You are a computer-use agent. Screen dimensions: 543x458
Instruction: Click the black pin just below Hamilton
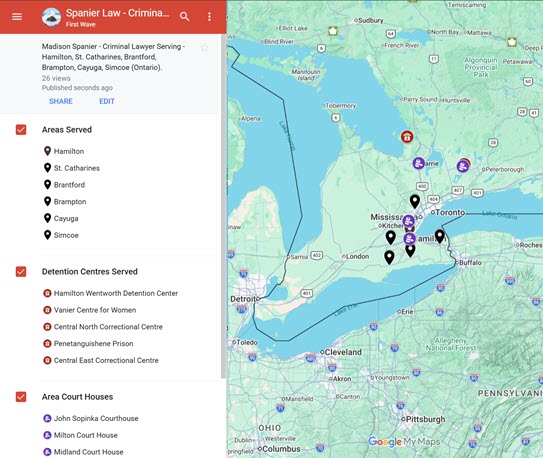pyautogui.click(x=410, y=251)
